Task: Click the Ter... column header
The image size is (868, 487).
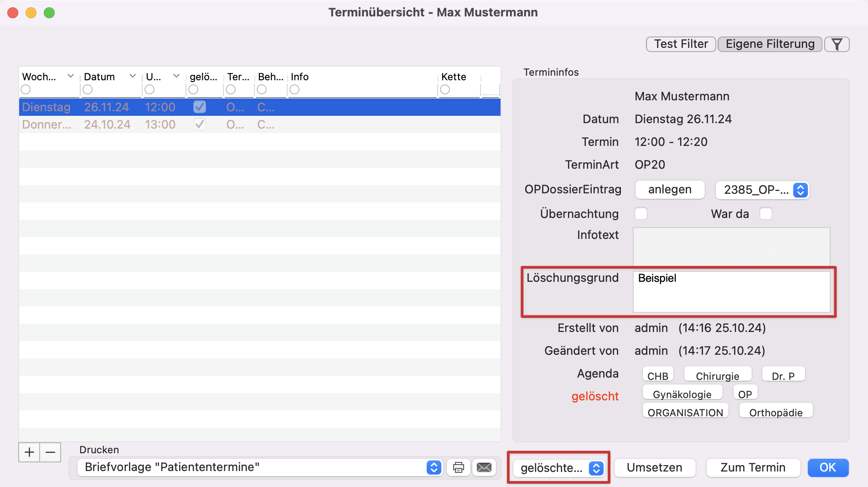Action: coord(238,77)
